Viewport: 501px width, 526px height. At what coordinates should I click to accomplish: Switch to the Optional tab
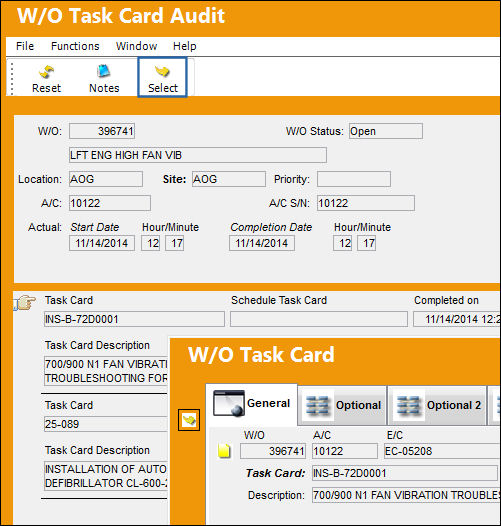tap(343, 405)
